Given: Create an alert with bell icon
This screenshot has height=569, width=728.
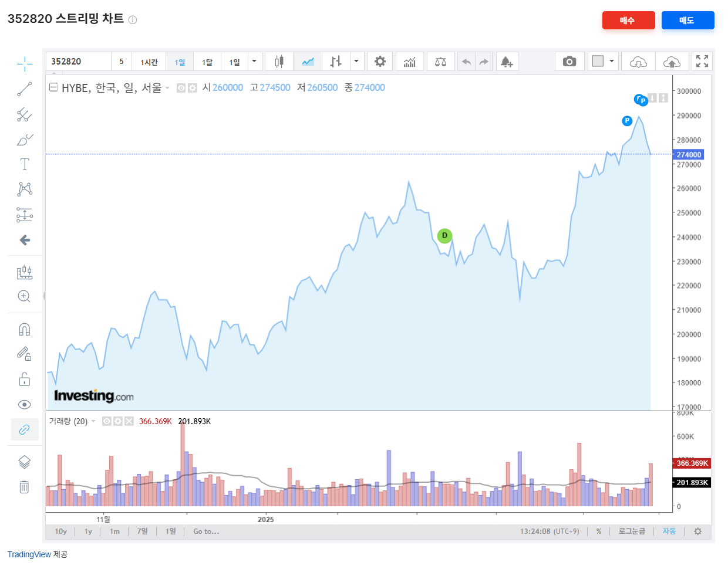Looking at the screenshot, I should point(507,62).
